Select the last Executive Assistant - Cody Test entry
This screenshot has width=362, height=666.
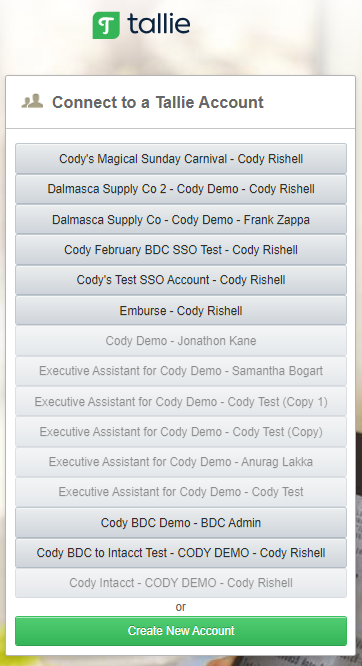tap(181, 492)
